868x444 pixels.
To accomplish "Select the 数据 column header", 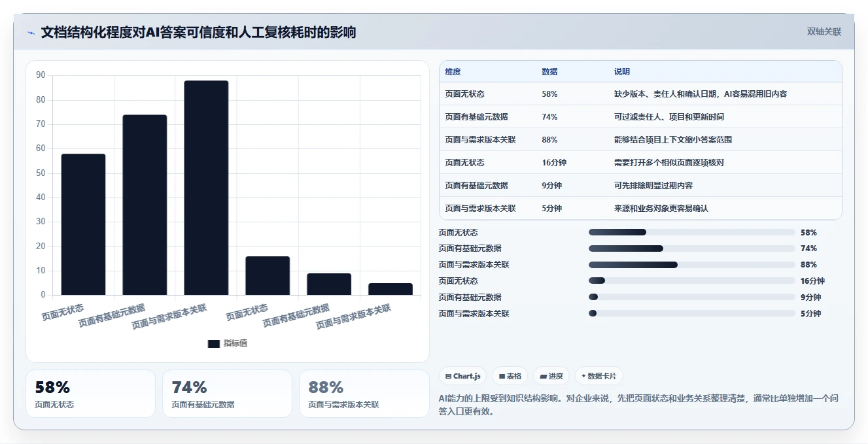I will [549, 72].
